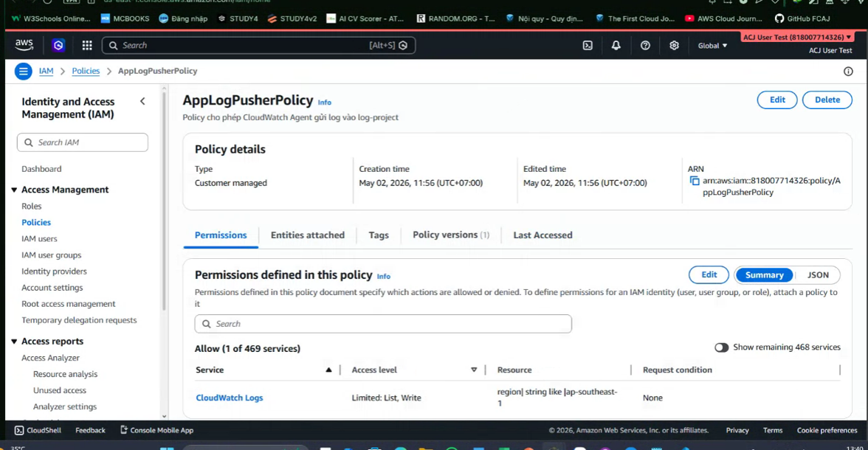Open Temporary delegation requests in sidebar
The width and height of the screenshot is (868, 450).
[79, 320]
